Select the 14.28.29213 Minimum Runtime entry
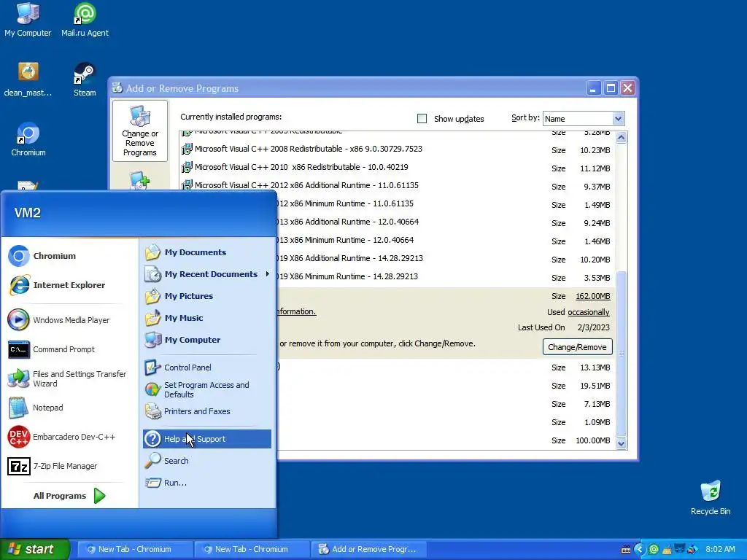 click(x=446, y=276)
